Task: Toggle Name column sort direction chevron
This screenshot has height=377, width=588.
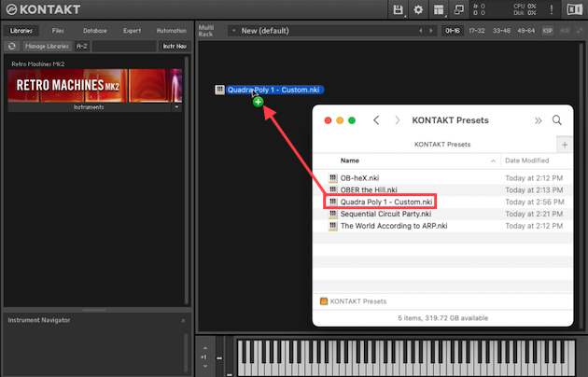Action: click(x=493, y=161)
